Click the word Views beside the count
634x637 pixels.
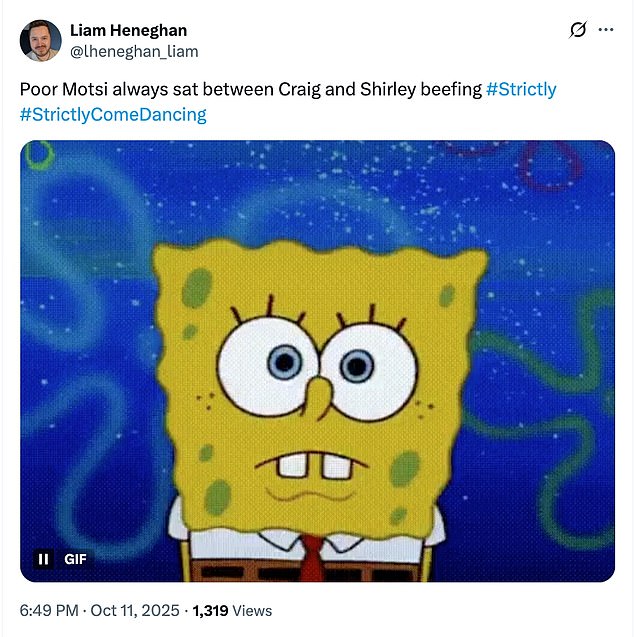click(253, 610)
